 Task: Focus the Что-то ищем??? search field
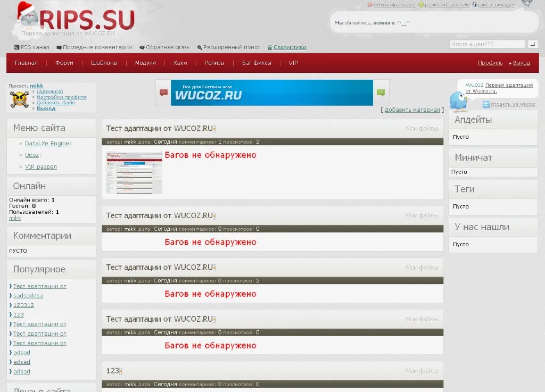pyautogui.click(x=487, y=44)
